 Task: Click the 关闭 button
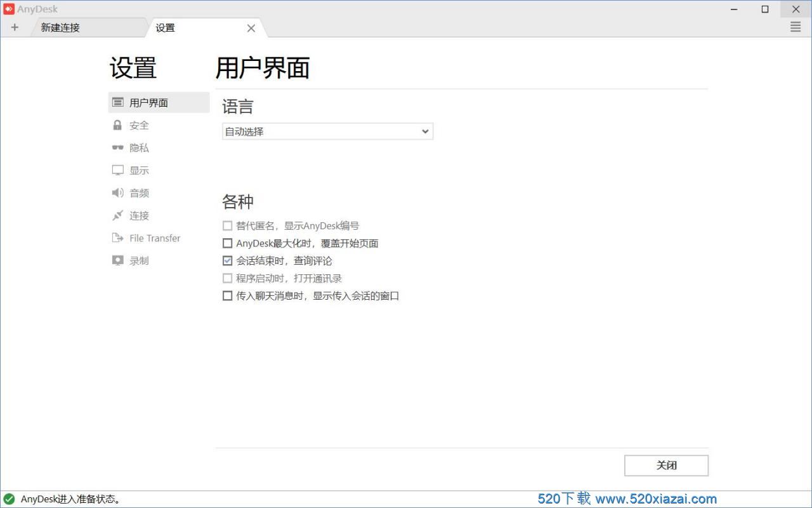[666, 465]
